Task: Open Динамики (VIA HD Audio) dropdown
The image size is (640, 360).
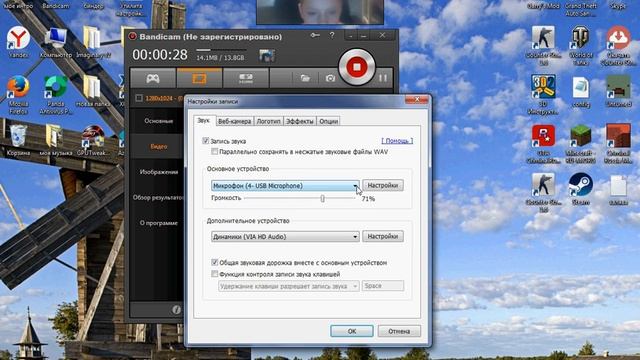Action: [x=285, y=237]
